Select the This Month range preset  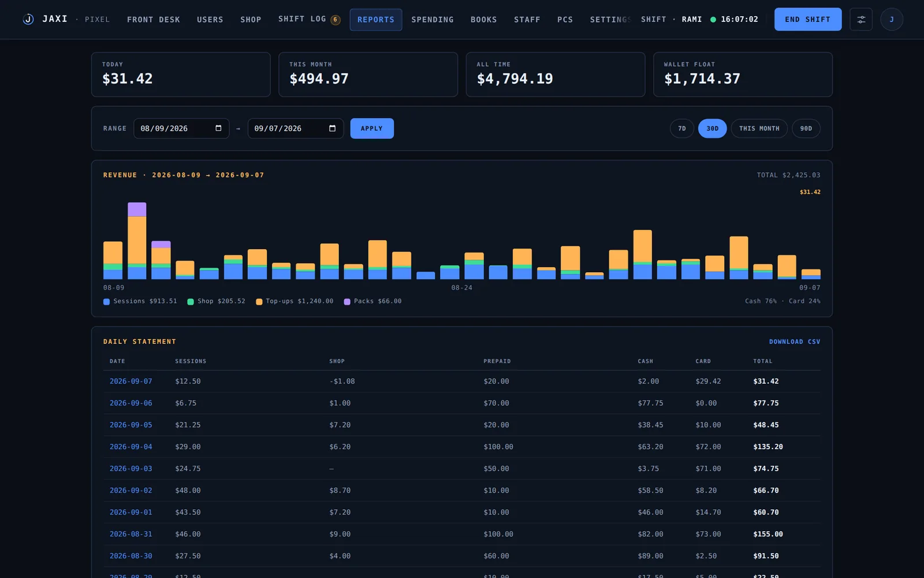tap(759, 128)
